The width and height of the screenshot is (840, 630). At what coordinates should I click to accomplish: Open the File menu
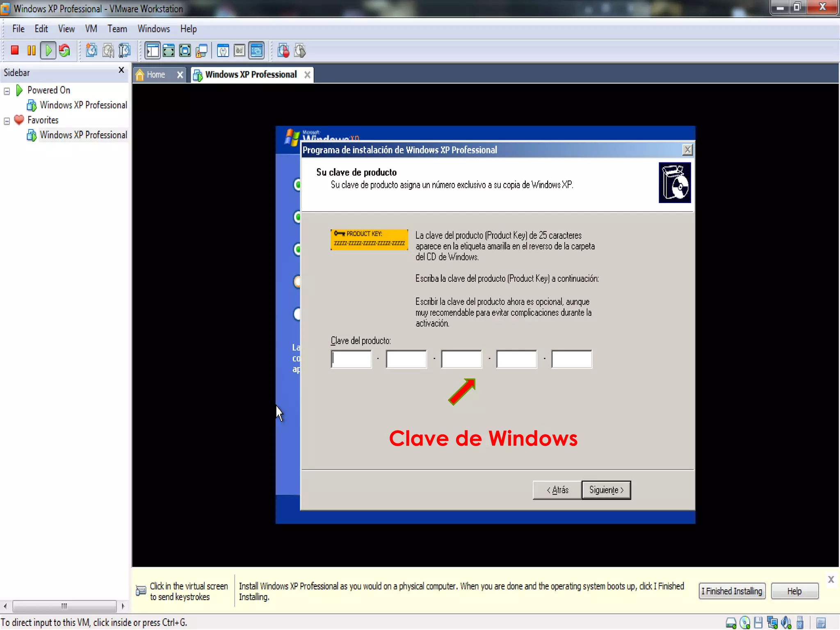tap(18, 29)
